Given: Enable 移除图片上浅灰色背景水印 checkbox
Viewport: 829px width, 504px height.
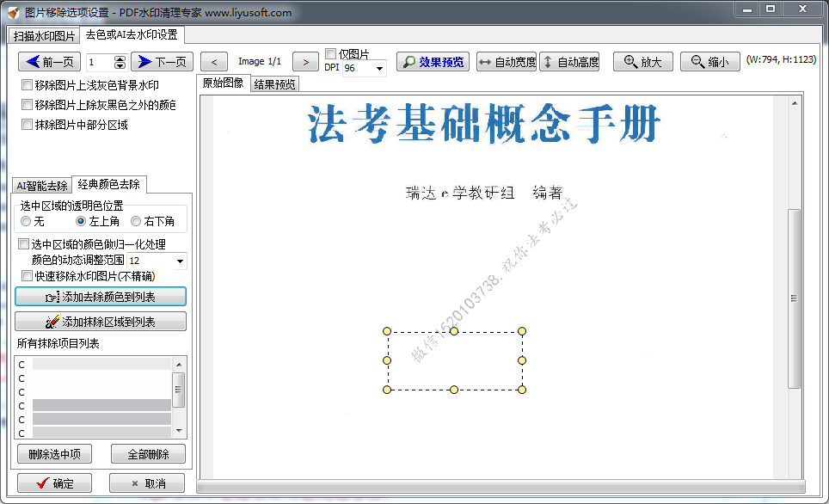Looking at the screenshot, I should coord(27,86).
